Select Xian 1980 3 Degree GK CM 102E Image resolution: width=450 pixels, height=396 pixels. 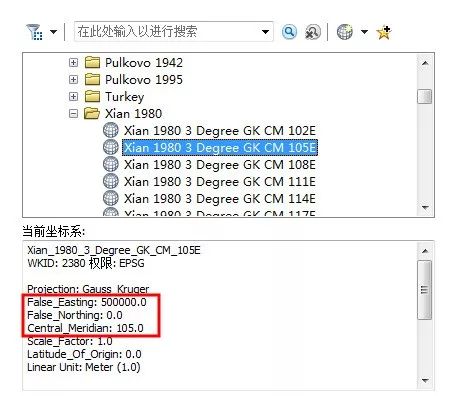tap(220, 131)
